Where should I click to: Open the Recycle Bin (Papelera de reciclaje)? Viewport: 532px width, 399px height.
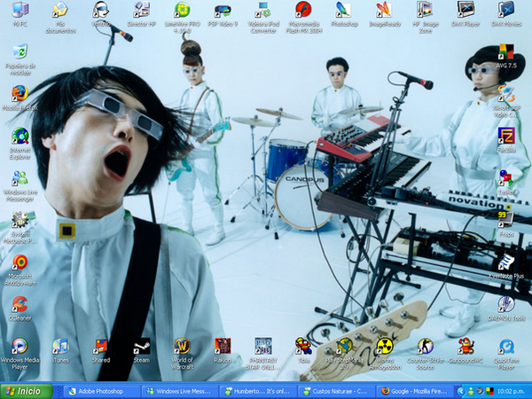(20, 51)
